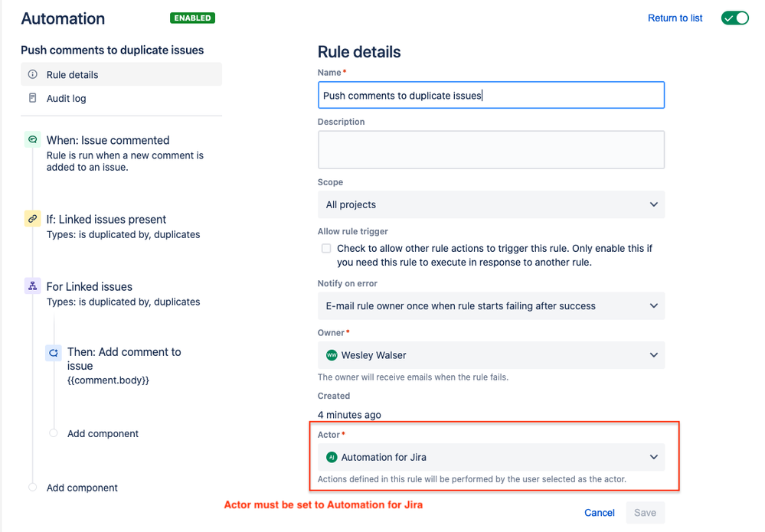
Task: Click the Owner field chevron arrow
Action: click(654, 355)
